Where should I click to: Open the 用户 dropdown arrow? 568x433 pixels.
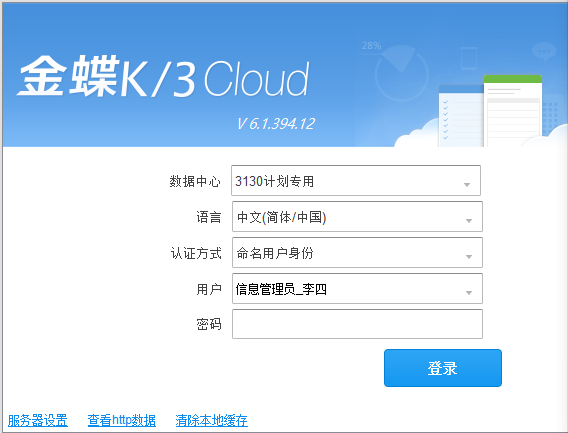(x=469, y=292)
